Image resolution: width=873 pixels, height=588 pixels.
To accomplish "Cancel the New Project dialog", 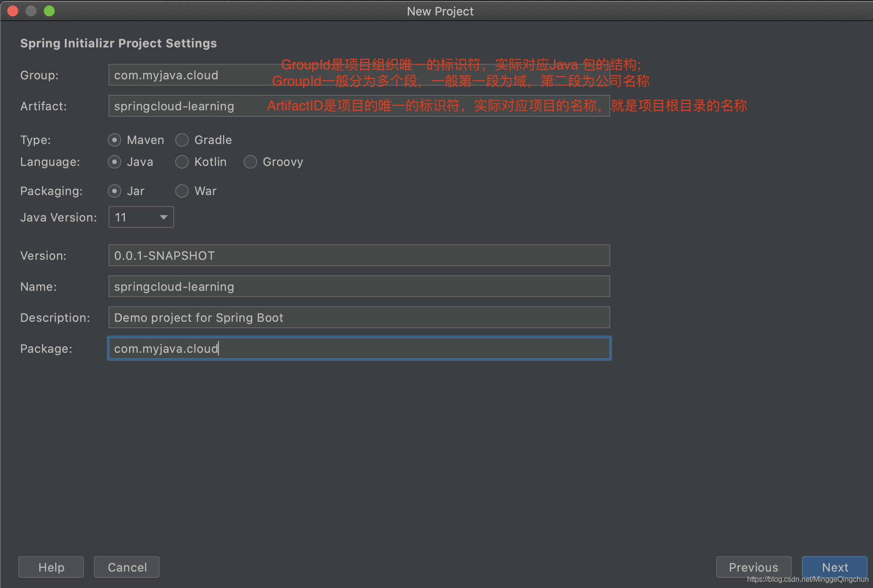I will 127,567.
